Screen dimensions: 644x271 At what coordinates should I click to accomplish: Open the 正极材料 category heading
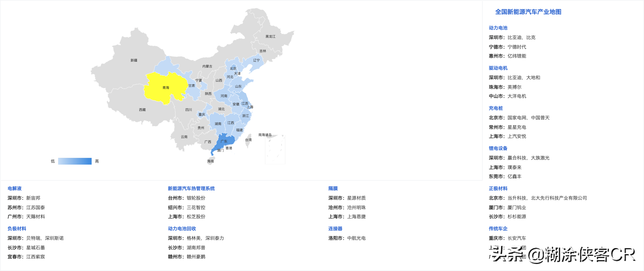(498, 188)
